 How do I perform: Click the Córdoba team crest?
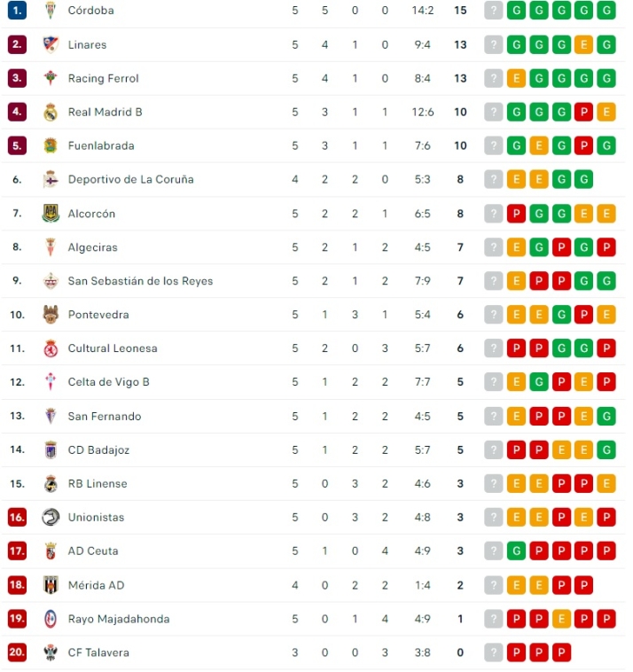[x=51, y=11]
